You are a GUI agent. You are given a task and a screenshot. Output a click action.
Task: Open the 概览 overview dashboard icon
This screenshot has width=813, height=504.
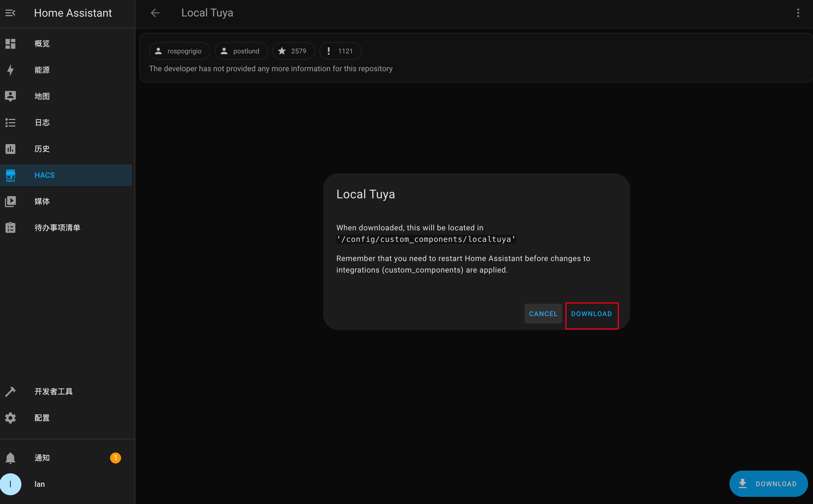pyautogui.click(x=10, y=44)
